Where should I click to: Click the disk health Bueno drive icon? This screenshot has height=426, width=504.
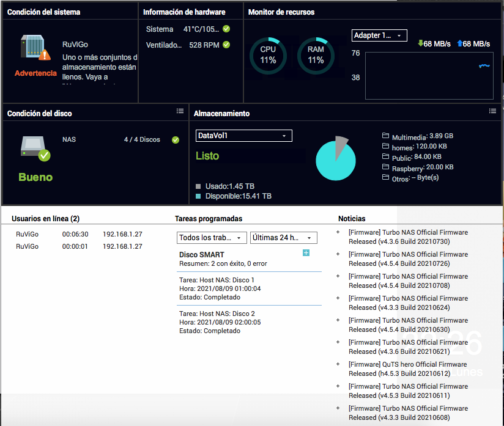tap(35, 147)
